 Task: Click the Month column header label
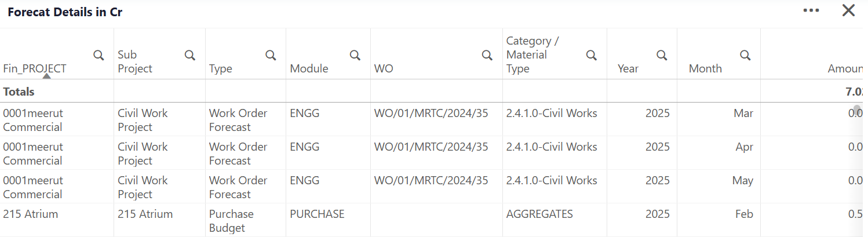(705, 68)
